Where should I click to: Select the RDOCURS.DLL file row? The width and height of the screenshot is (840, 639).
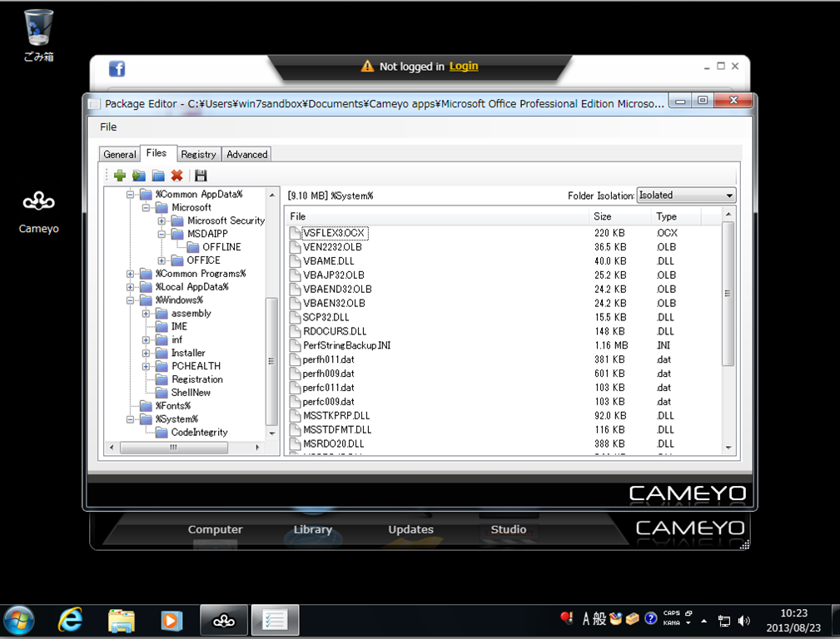503,331
